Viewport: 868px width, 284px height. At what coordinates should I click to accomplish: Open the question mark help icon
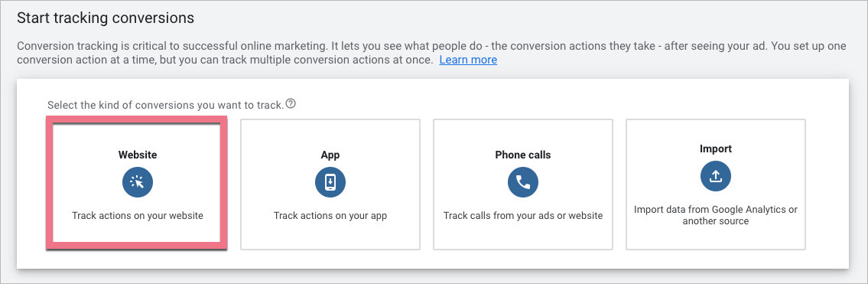[291, 103]
